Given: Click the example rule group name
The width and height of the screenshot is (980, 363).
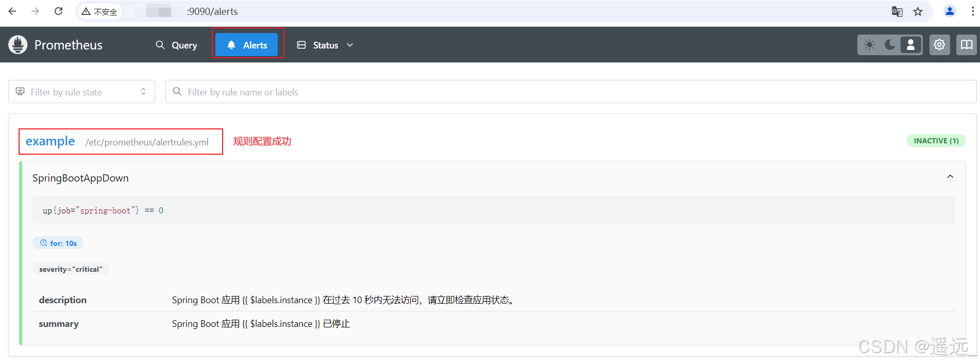Looking at the screenshot, I should pyautogui.click(x=50, y=141).
